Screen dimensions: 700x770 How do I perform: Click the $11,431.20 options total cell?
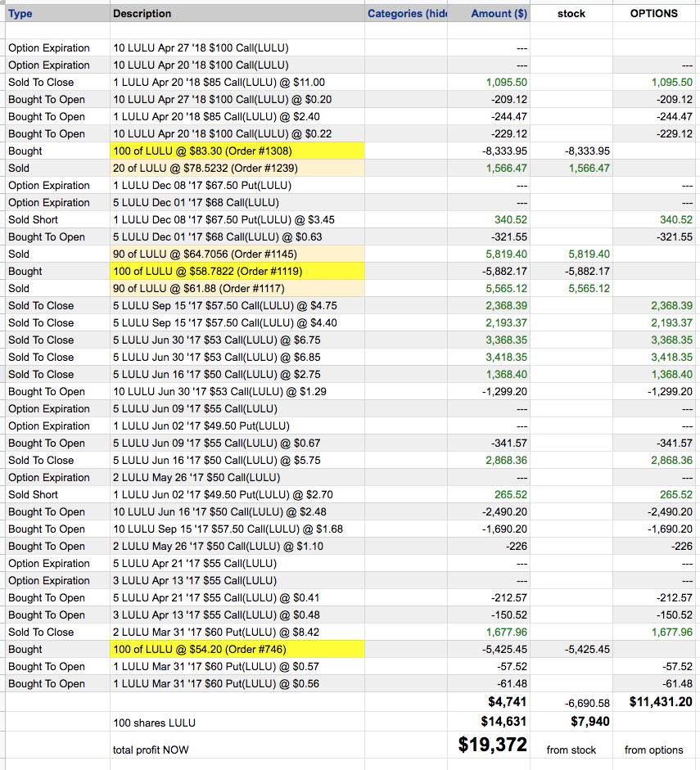click(x=661, y=701)
